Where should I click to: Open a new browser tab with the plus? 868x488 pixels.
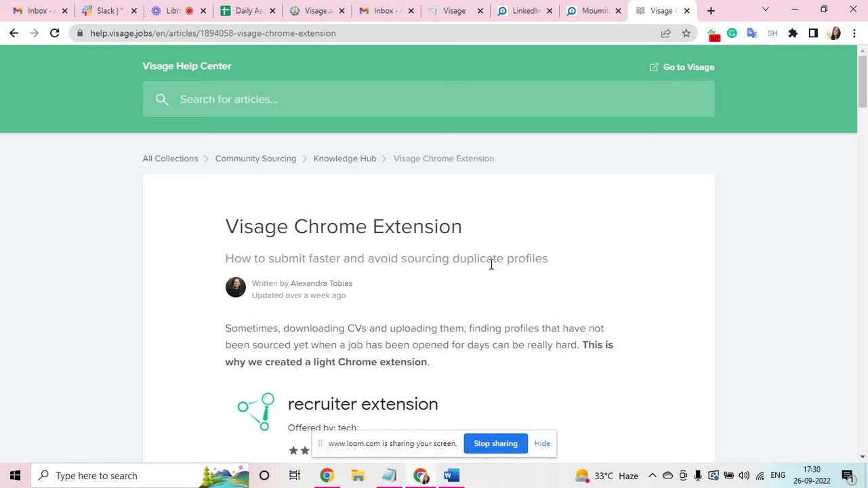pyautogui.click(x=711, y=10)
